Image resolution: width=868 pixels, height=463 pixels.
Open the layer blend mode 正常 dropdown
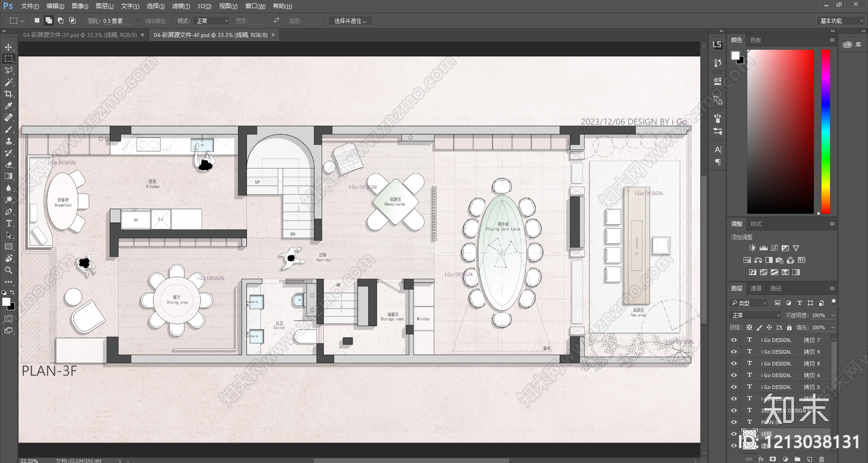(756, 315)
